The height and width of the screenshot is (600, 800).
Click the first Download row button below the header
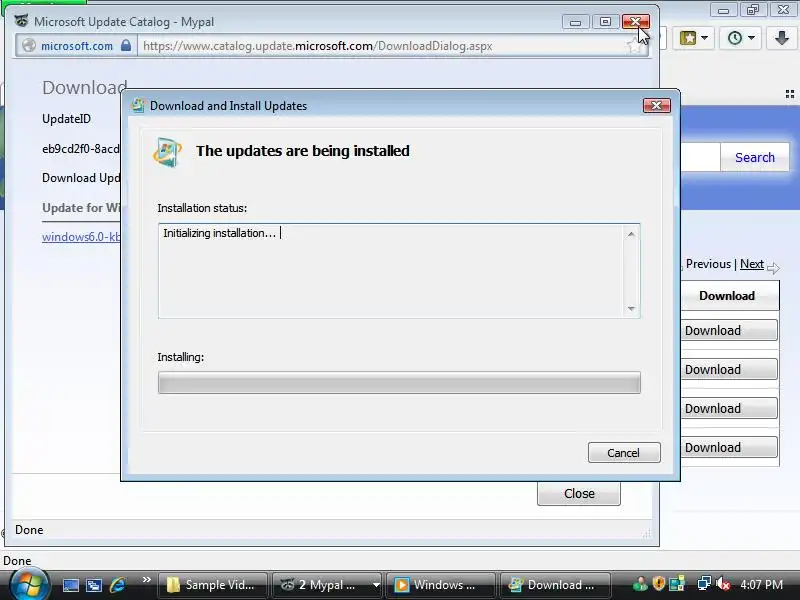coord(730,330)
